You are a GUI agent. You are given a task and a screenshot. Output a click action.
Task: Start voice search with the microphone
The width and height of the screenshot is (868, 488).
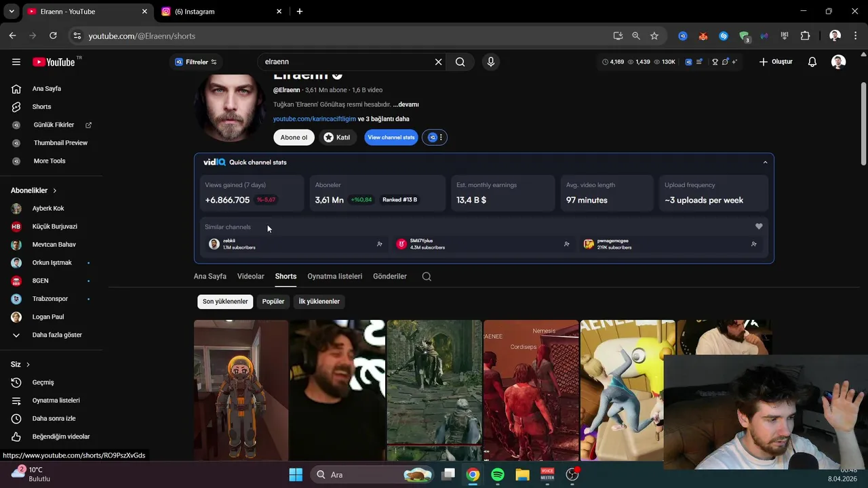pyautogui.click(x=491, y=62)
